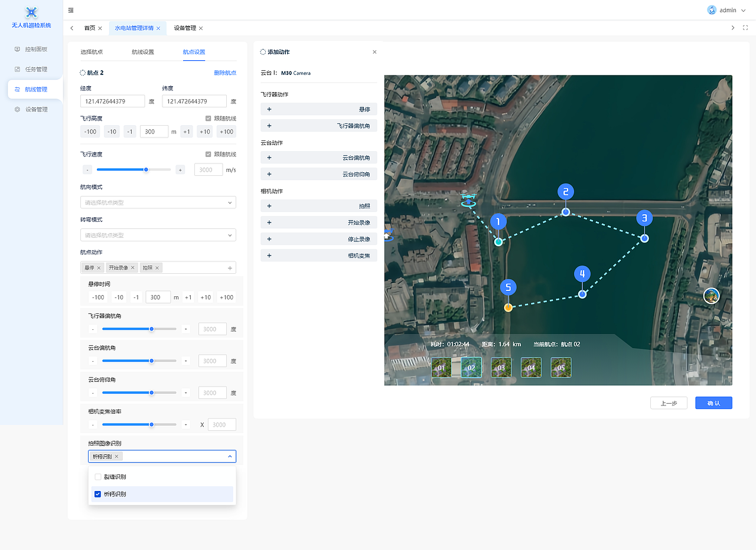Open the 航向模式 dropdown

pyautogui.click(x=158, y=202)
